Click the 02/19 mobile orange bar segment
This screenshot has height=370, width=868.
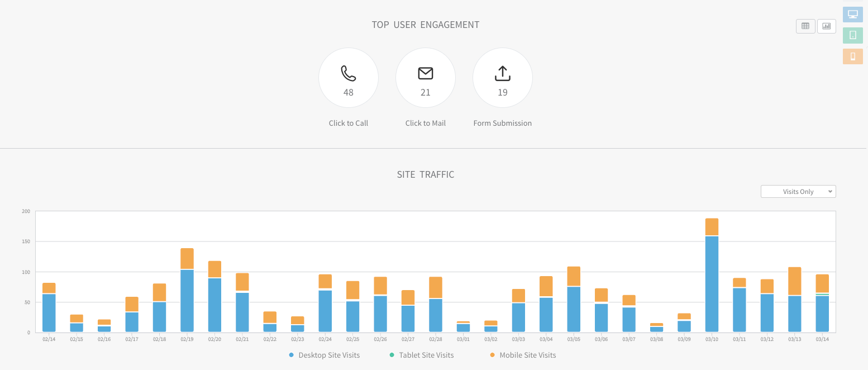[x=187, y=259]
